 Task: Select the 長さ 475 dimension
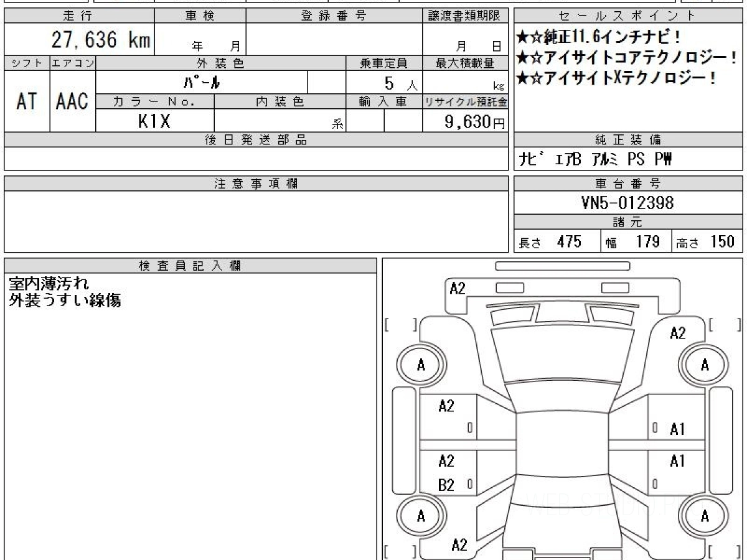(550, 241)
